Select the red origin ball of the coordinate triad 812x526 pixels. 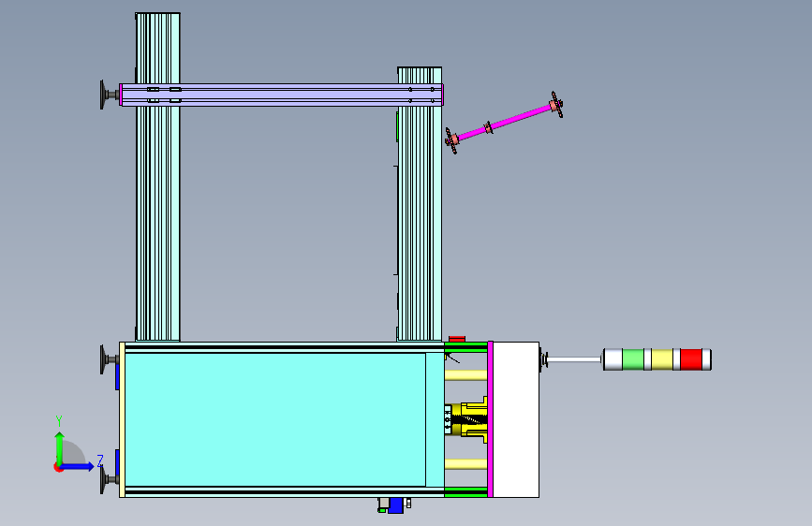click(58, 467)
